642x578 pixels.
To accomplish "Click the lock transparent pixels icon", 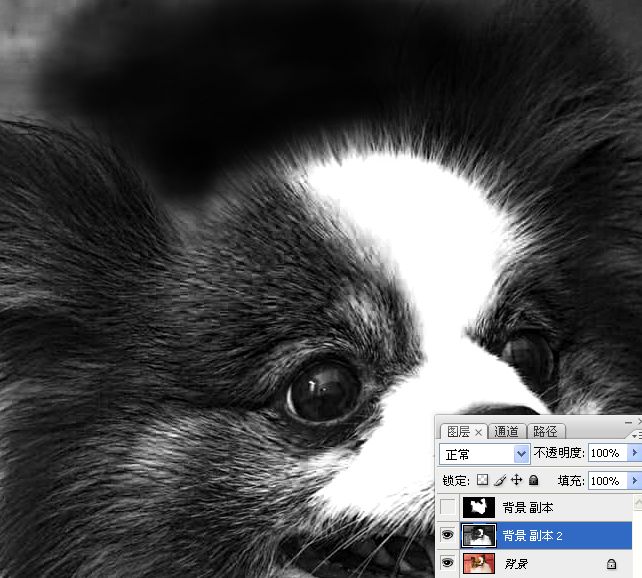I will click(x=484, y=481).
